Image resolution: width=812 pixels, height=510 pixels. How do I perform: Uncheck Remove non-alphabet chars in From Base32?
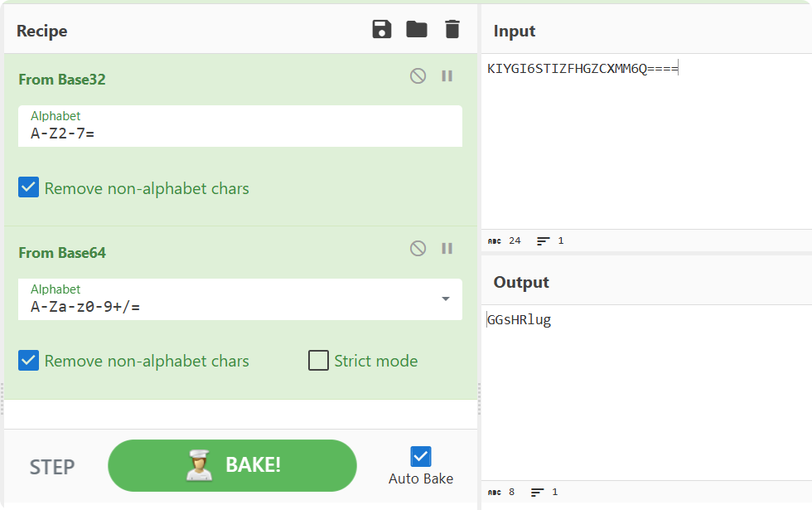pyautogui.click(x=28, y=187)
